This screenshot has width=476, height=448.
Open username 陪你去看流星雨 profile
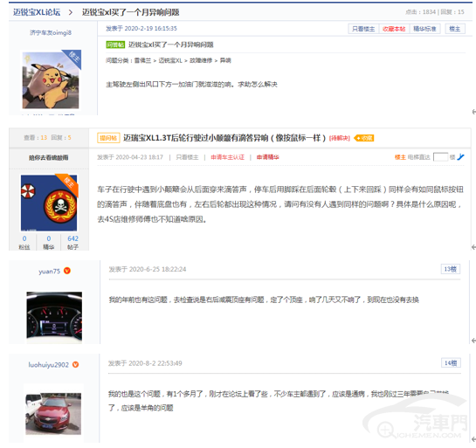49,157
